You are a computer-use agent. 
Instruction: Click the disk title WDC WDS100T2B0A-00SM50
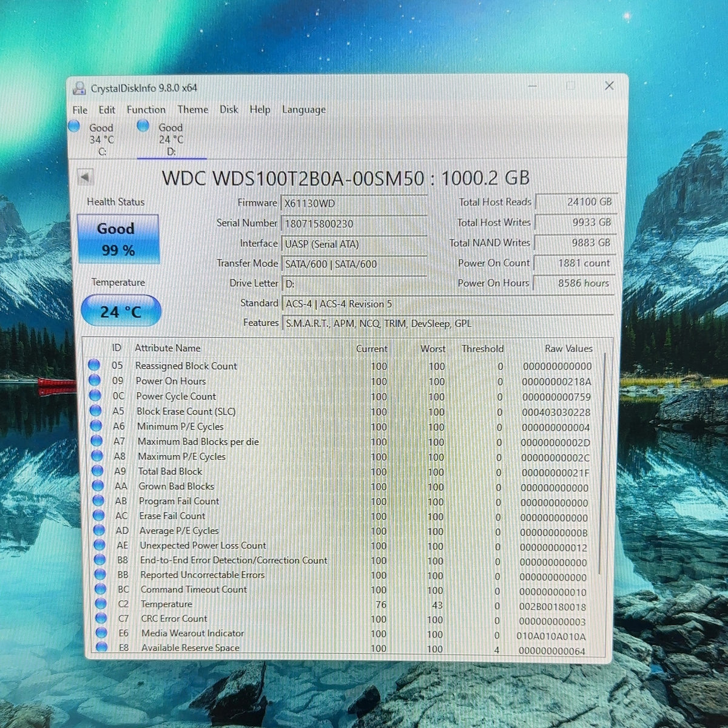tap(293, 178)
